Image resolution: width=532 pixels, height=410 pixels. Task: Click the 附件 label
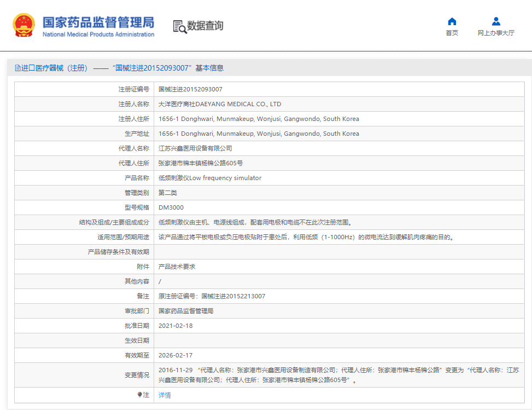pos(143,267)
